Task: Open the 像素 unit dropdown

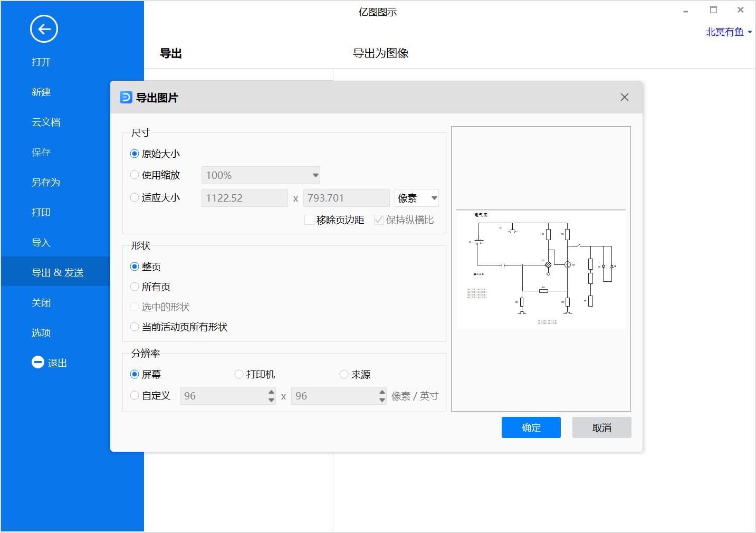Action: point(417,198)
